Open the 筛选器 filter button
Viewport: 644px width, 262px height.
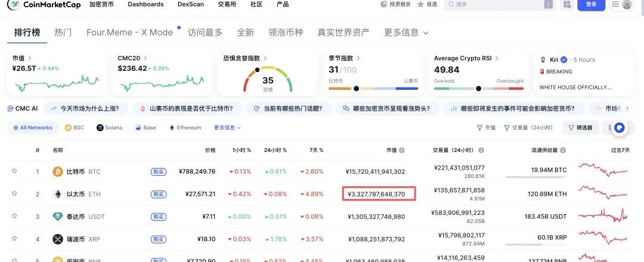tap(580, 127)
